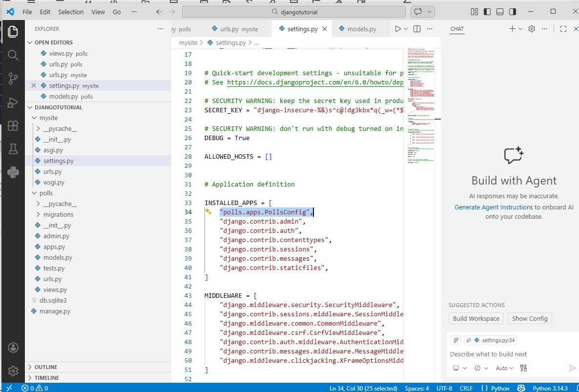The image size is (579, 392).
Task: Open the Auto model picker dropdown
Action: tap(504, 368)
